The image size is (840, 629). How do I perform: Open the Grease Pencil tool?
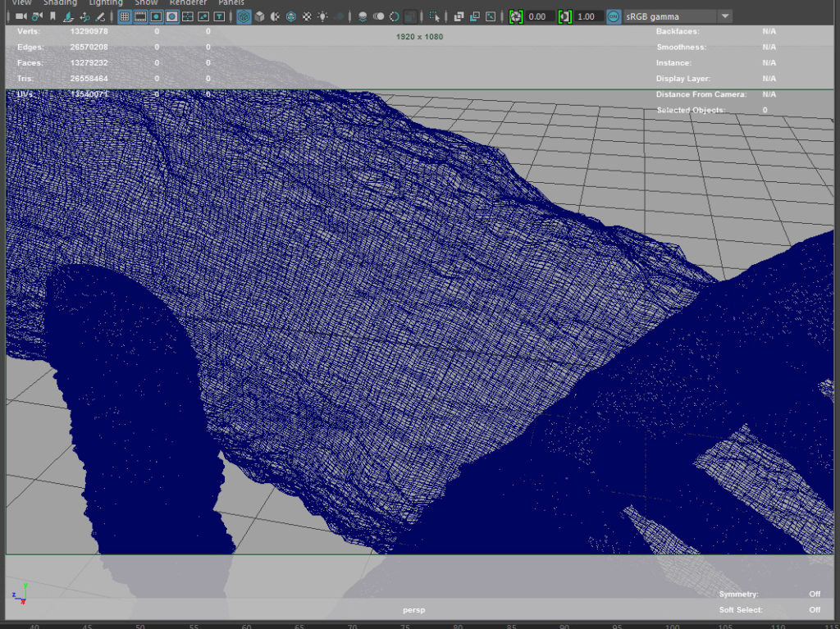pos(99,16)
